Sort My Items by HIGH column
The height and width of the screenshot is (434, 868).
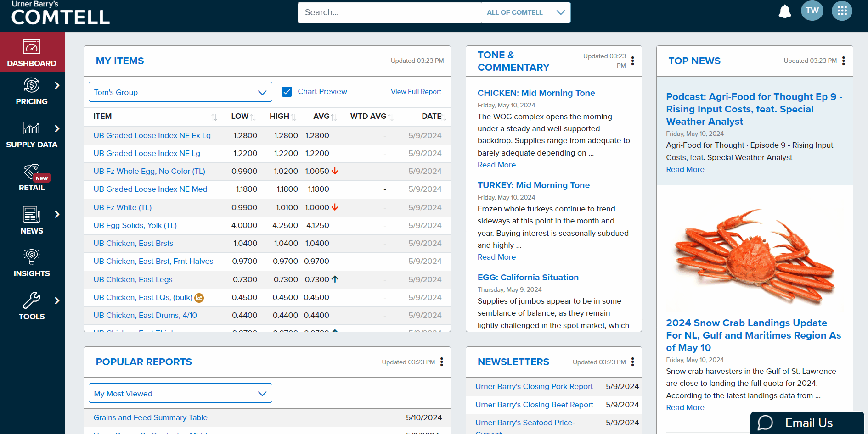[x=293, y=117]
